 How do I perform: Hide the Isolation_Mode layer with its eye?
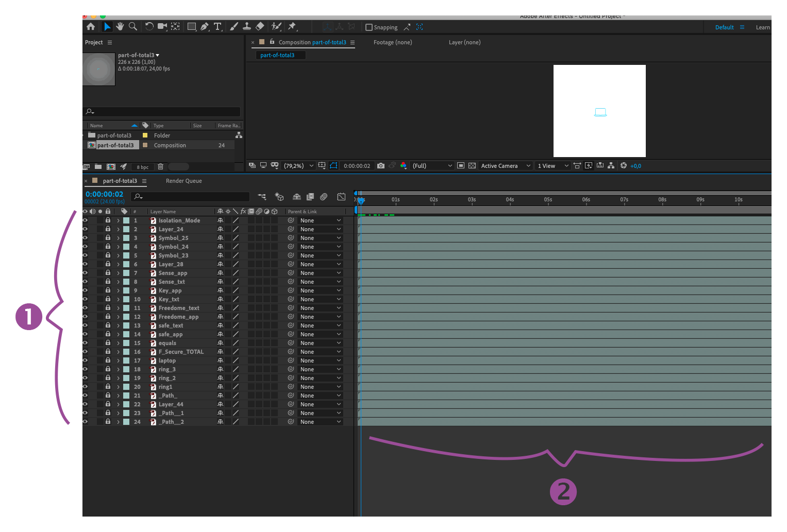click(x=85, y=220)
